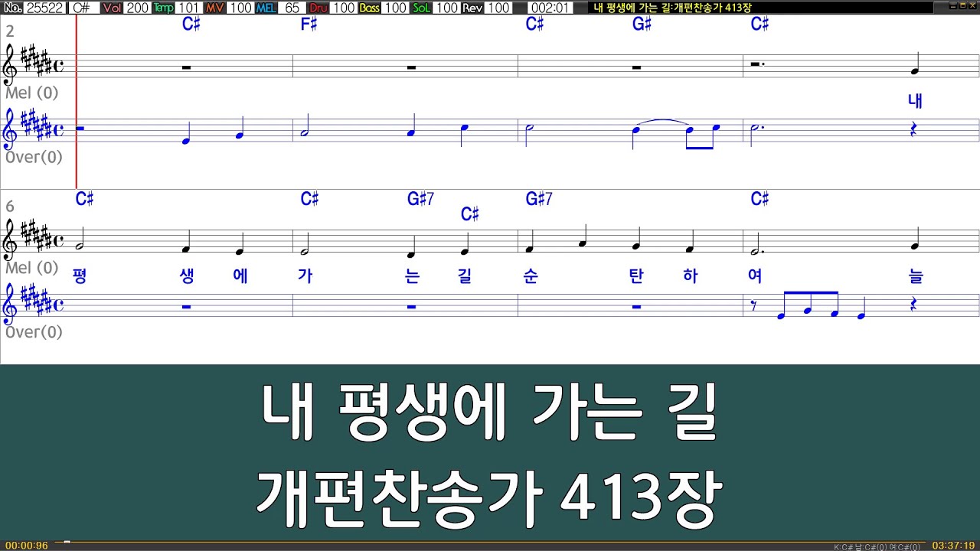
Task: Select the Dru drum volume value 100
Action: pyautogui.click(x=344, y=8)
